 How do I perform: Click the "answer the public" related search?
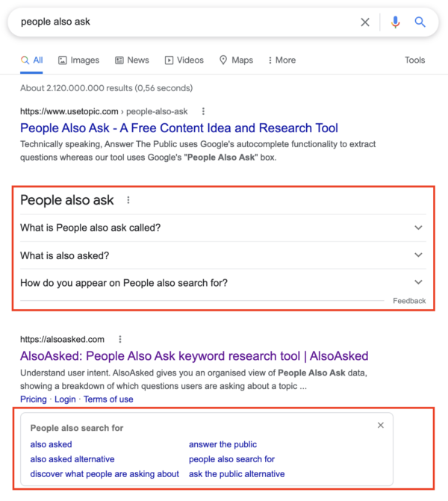(222, 444)
